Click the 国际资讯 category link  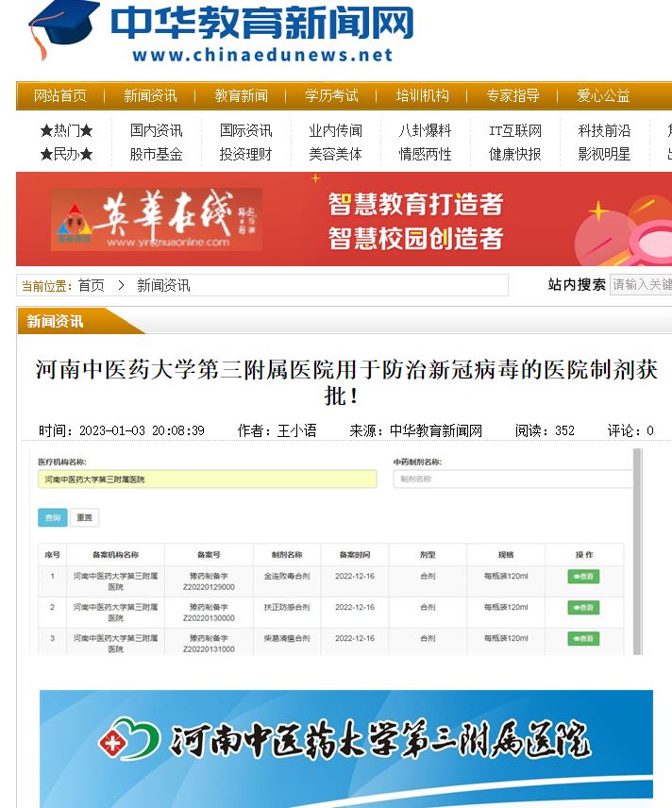click(245, 130)
